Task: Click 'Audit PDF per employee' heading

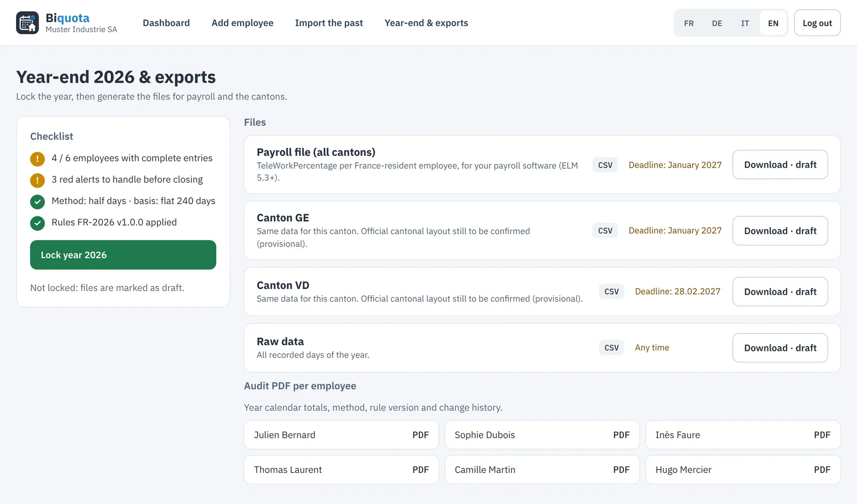Action: pyautogui.click(x=300, y=386)
